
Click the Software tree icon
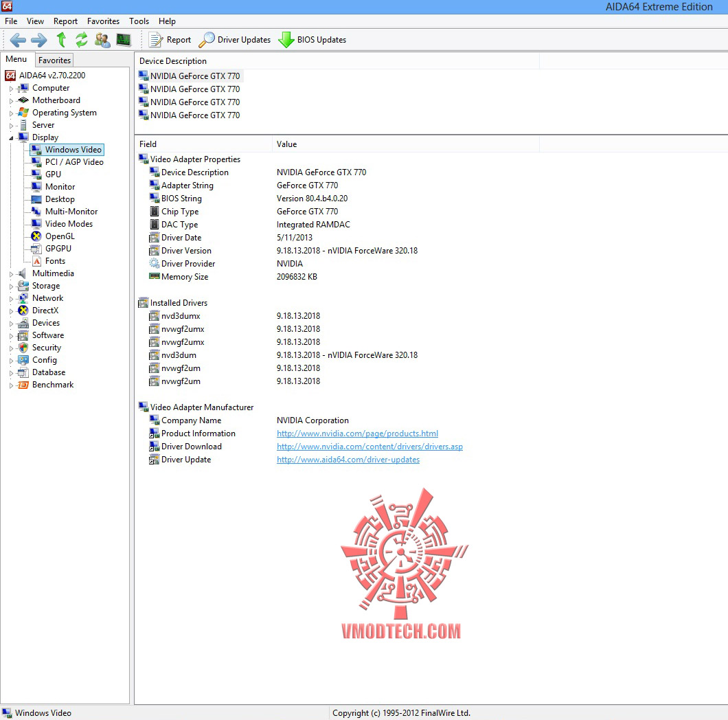(x=23, y=335)
